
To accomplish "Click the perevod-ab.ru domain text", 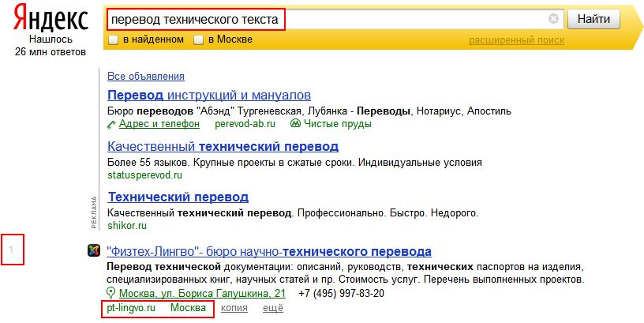I will click(x=245, y=124).
